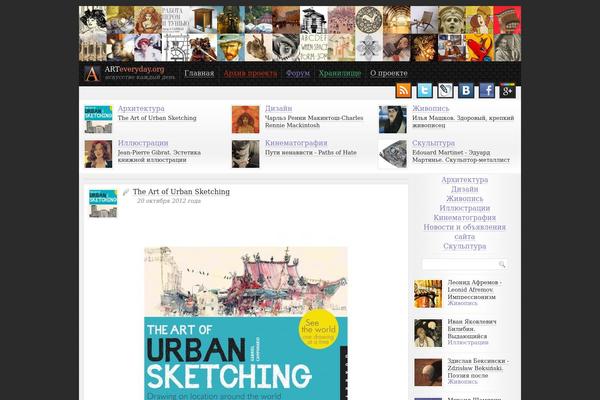The height and width of the screenshot is (400, 600).
Task: Open Хранилище menu item
Action: (x=340, y=73)
